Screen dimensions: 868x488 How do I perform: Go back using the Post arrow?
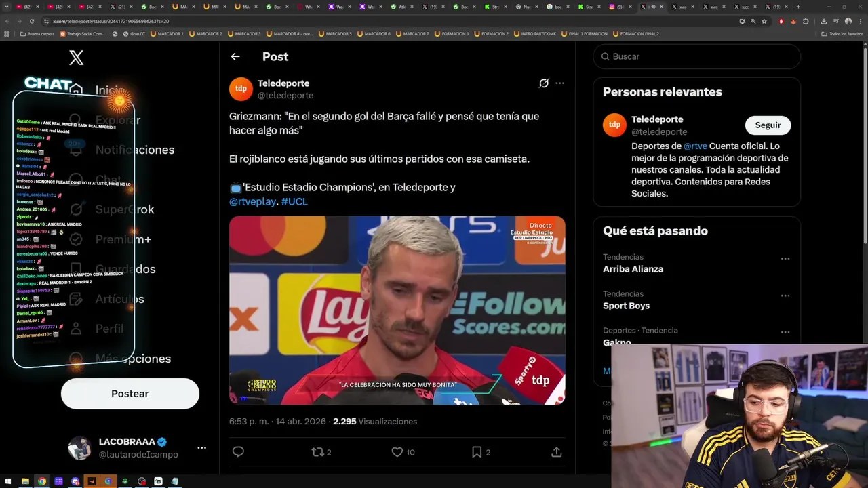tap(235, 56)
